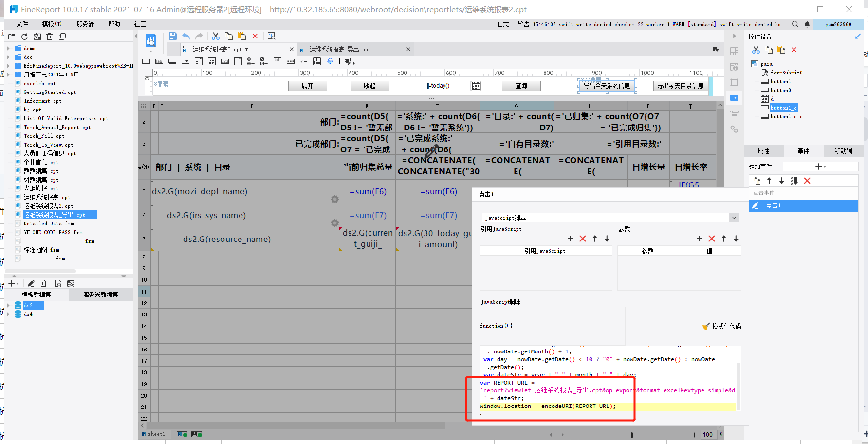Move event down with down arrow
Viewport: 868px width, 444px height.
(781, 181)
